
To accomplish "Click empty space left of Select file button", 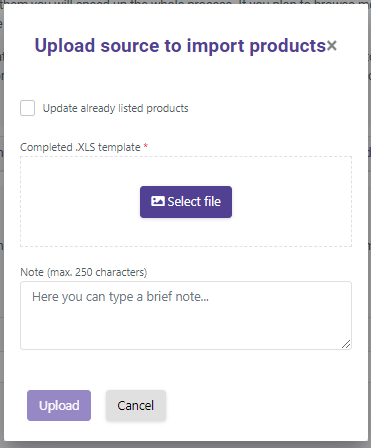I will (80, 202).
